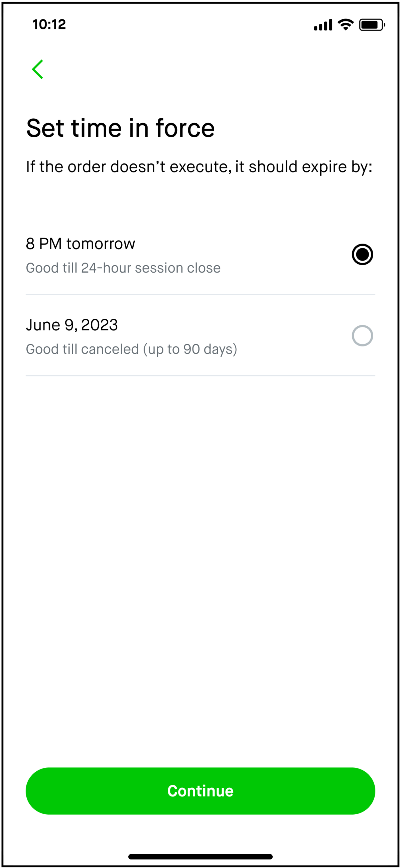The image size is (401, 868).
Task: Tap the "June 9, 2023" option label
Action: tap(72, 325)
